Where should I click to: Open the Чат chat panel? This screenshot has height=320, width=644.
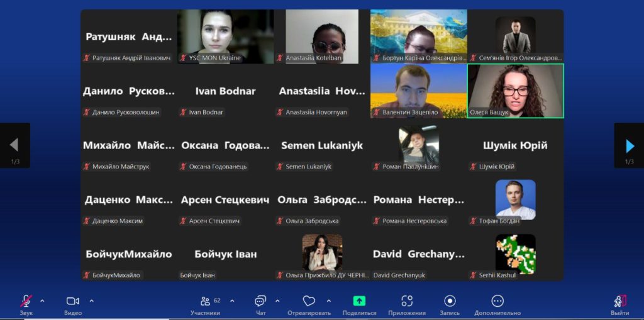(x=260, y=301)
